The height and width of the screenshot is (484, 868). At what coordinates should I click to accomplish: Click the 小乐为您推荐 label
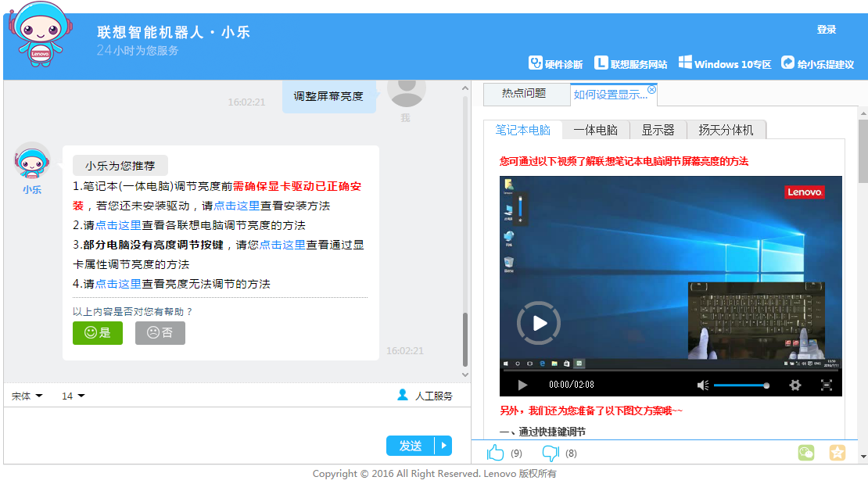(120, 166)
